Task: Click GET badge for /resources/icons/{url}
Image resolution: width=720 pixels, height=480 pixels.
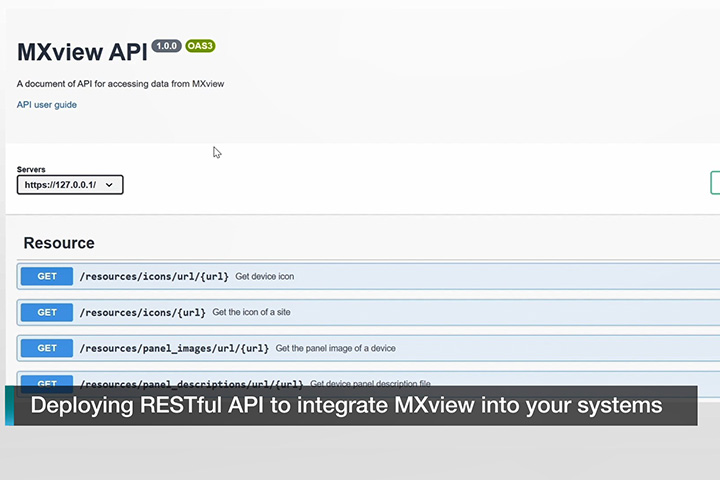Action: tap(47, 312)
